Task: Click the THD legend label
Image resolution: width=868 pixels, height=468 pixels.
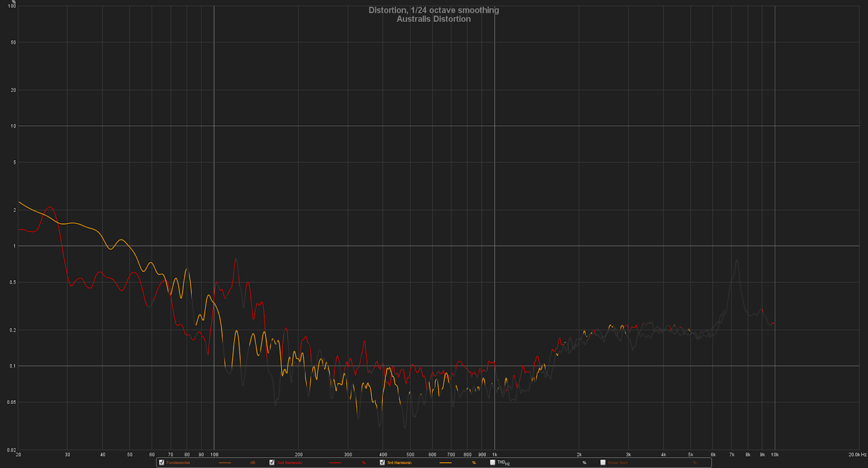Action: 503,463
